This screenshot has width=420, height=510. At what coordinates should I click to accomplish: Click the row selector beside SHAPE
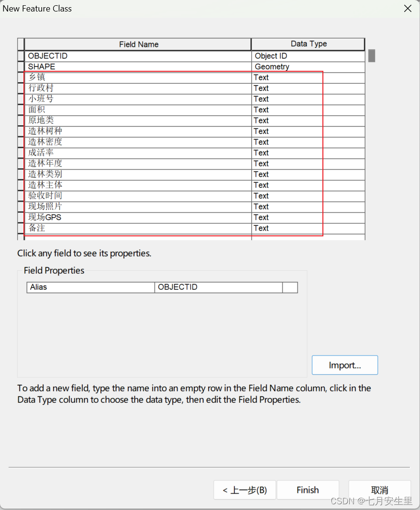click(x=21, y=67)
